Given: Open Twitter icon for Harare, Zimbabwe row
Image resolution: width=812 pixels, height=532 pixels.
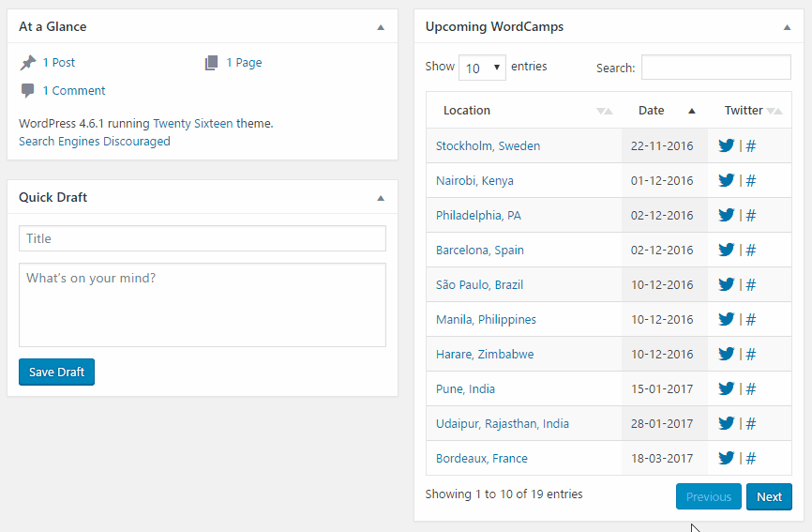Looking at the screenshot, I should point(726,354).
